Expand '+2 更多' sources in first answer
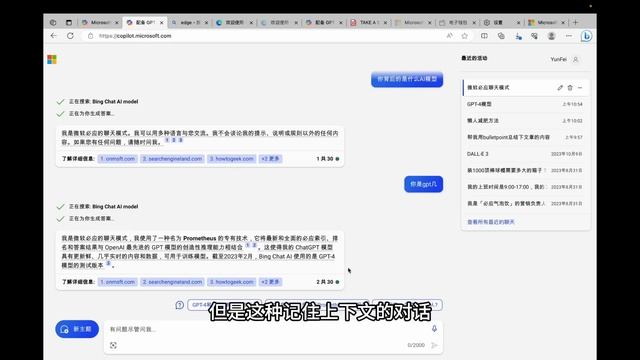Screen dimensions: 640x360 (x=270, y=159)
